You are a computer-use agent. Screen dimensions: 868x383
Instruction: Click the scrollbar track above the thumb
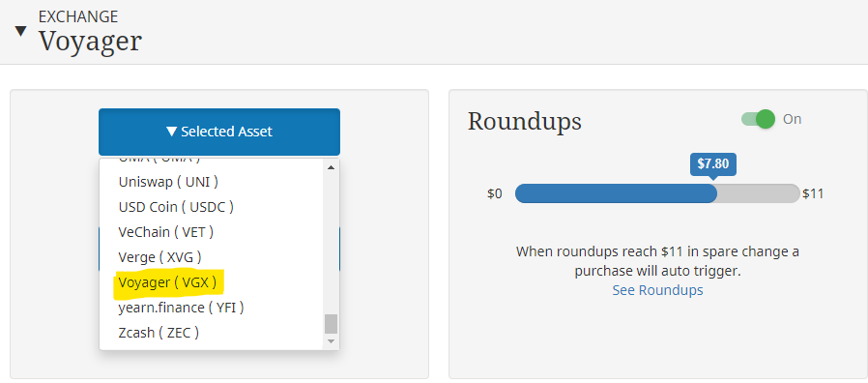click(331, 244)
